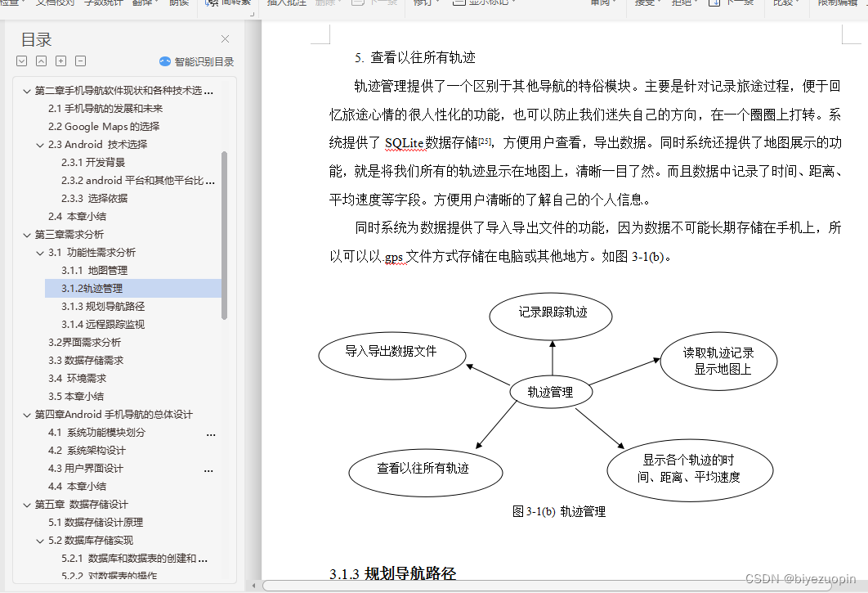868x593 pixels.
Task: Click the caption 图 3-1(b) 轨迹管理
Action: pyautogui.click(x=559, y=511)
